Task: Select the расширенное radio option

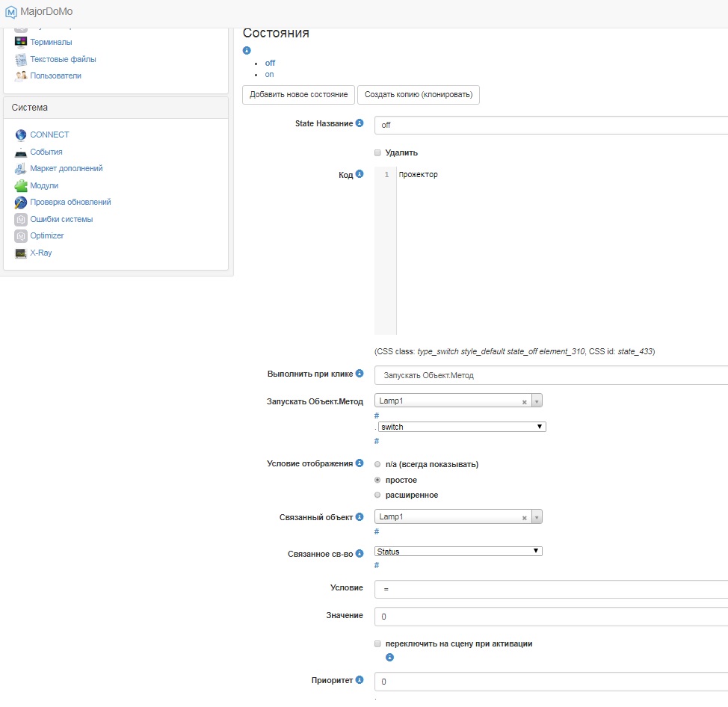Action: pos(377,495)
